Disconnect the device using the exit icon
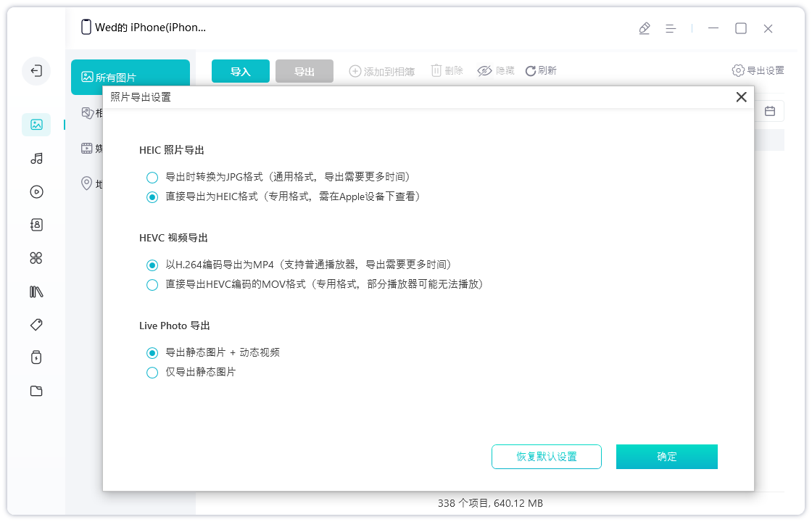Viewport: 812px width, 522px height. pyautogui.click(x=36, y=71)
